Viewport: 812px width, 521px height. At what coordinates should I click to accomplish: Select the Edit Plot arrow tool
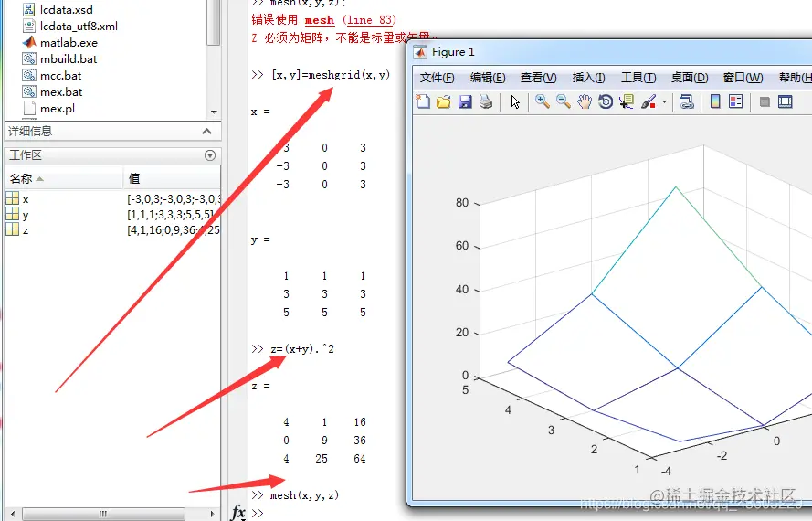[x=515, y=101]
